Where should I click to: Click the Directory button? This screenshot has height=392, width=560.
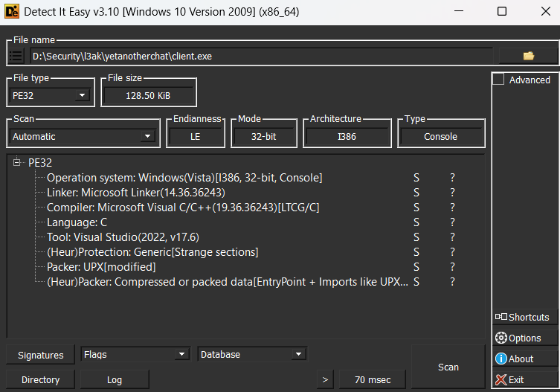tap(41, 380)
